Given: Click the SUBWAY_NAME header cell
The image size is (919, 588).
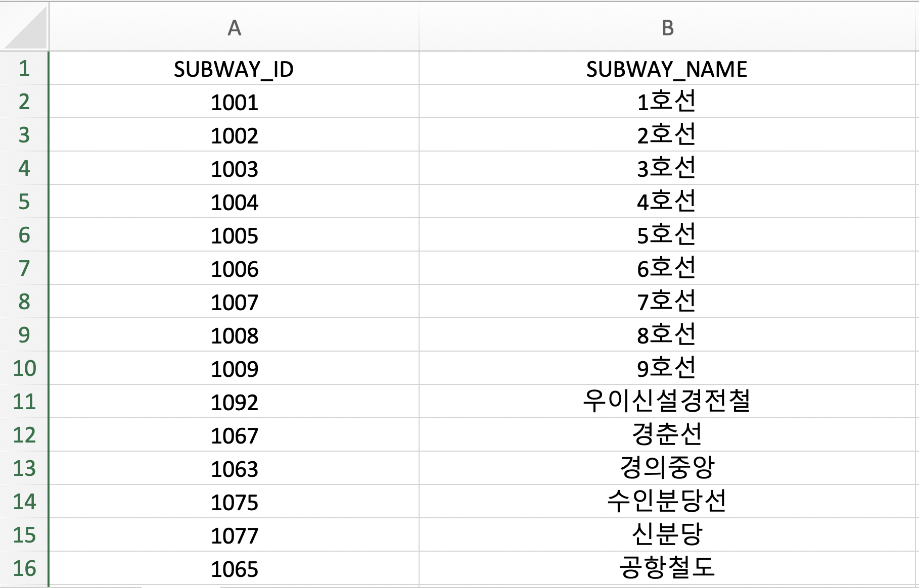Looking at the screenshot, I should (667, 68).
